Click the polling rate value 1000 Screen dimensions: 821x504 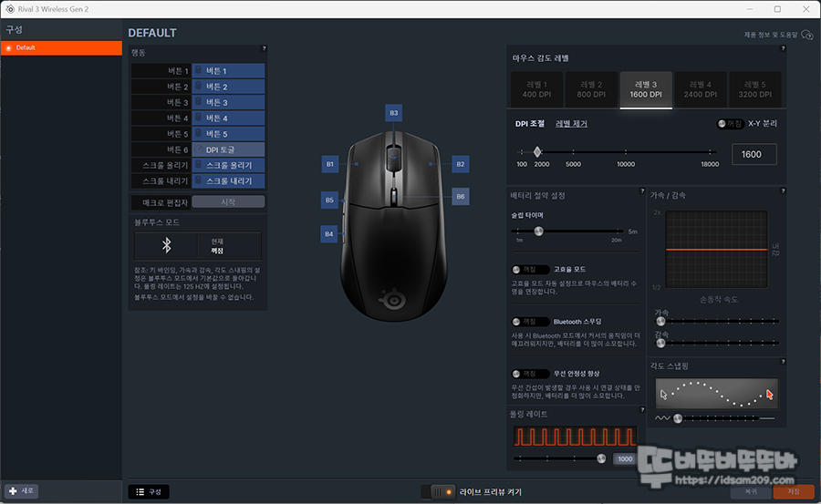click(x=625, y=459)
